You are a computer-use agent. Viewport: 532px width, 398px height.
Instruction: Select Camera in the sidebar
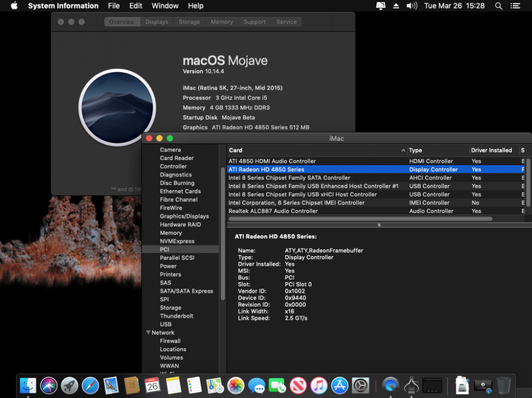pyautogui.click(x=170, y=150)
